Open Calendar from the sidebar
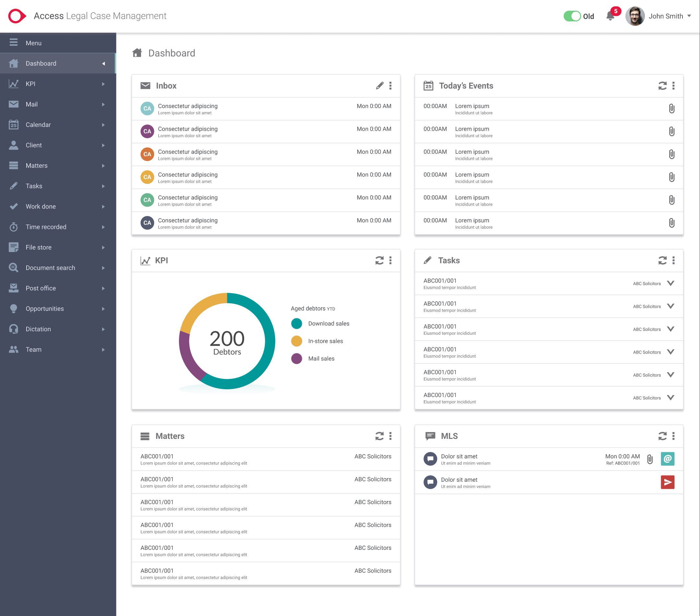Screen dimensions: 700x616 [38, 125]
